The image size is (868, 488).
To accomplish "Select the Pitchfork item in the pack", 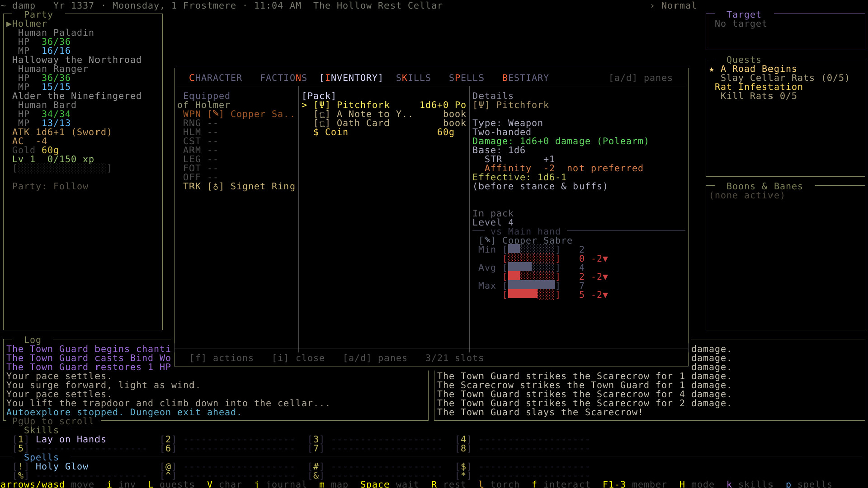I will (x=384, y=105).
